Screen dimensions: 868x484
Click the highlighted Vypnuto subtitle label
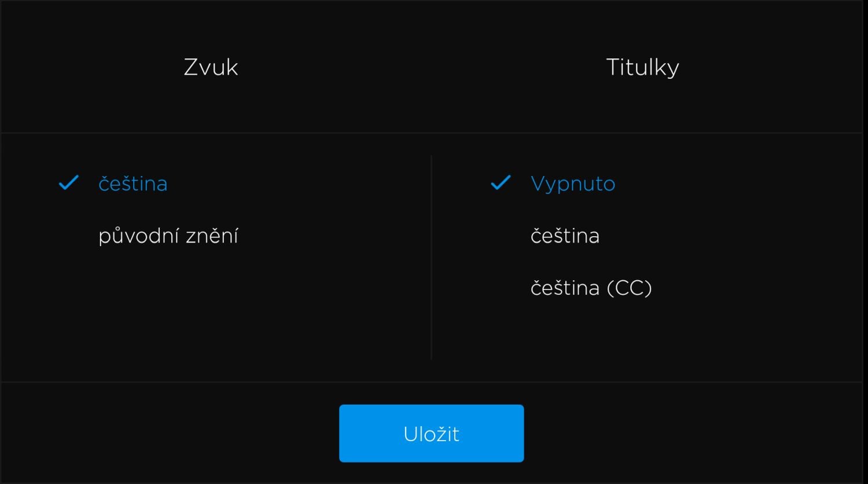pyautogui.click(x=572, y=184)
